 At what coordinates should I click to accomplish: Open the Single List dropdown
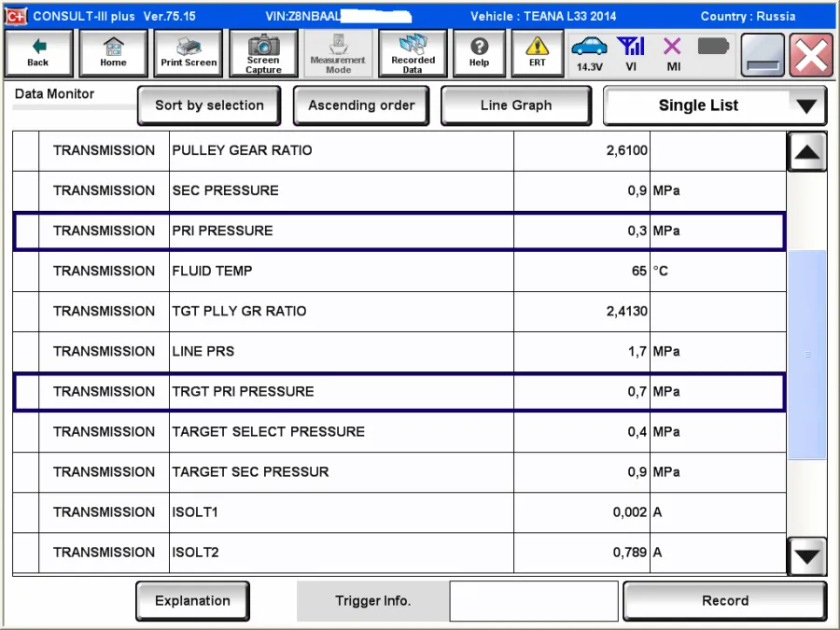click(715, 105)
